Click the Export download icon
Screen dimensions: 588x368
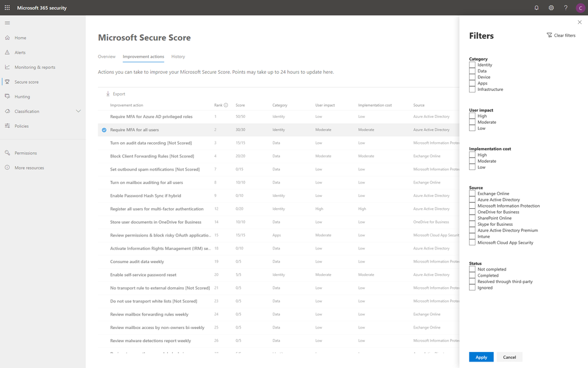[108, 94]
